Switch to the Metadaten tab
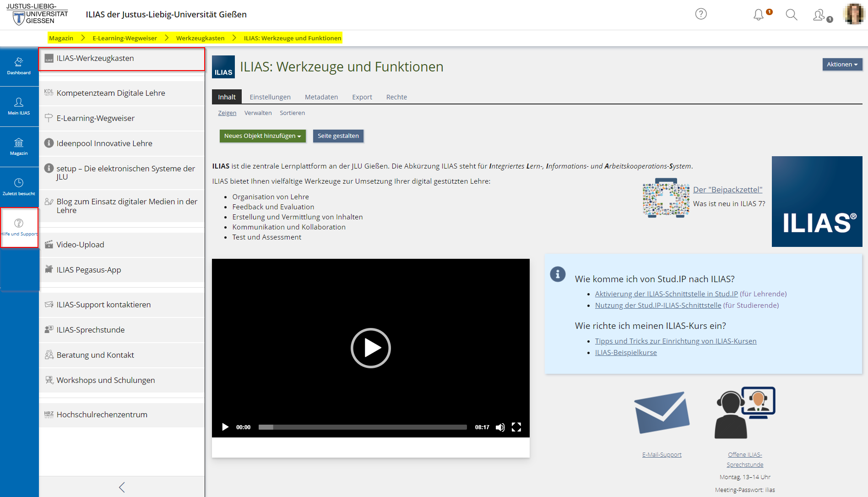The width and height of the screenshot is (868, 497). pos(321,97)
